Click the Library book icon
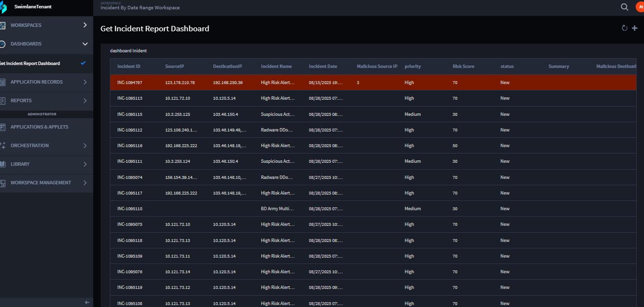The height and width of the screenshot is (307, 644). pos(2,164)
